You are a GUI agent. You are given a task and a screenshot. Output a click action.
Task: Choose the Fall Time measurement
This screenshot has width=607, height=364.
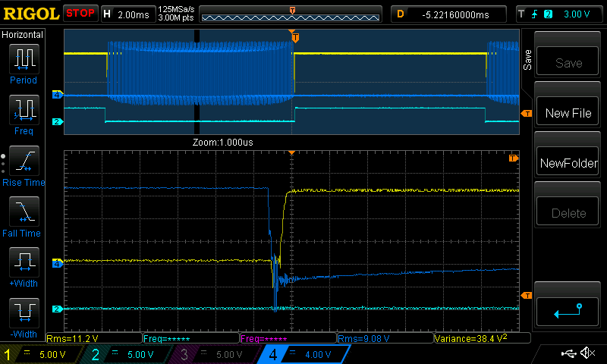tap(23, 212)
